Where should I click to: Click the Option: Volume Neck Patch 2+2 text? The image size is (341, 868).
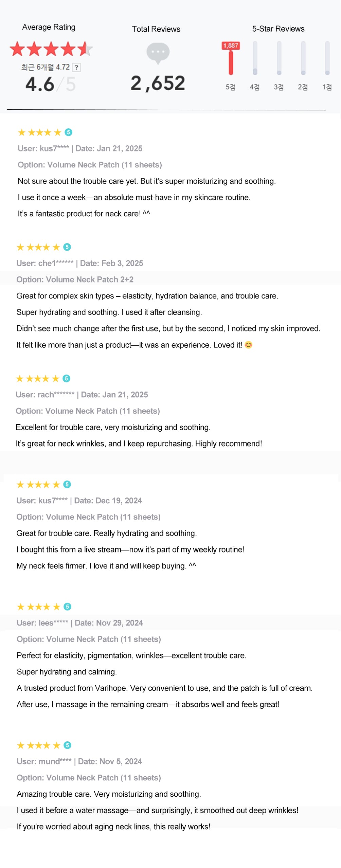[75, 279]
